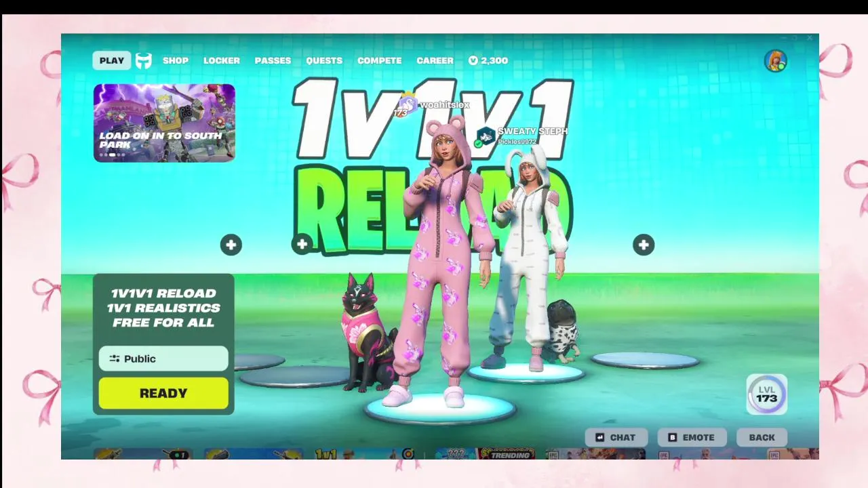868x488 pixels.
Task: Click invite plus icon right of bunny character
Action: pos(644,245)
